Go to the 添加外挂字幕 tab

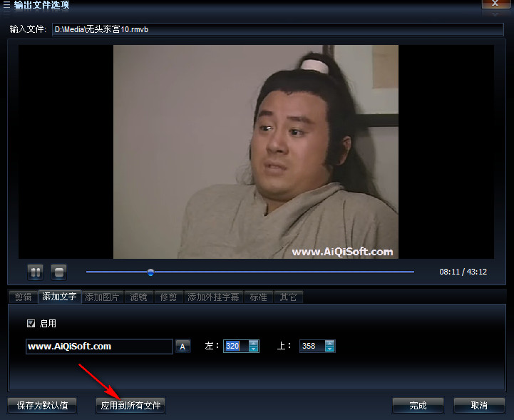(213, 297)
